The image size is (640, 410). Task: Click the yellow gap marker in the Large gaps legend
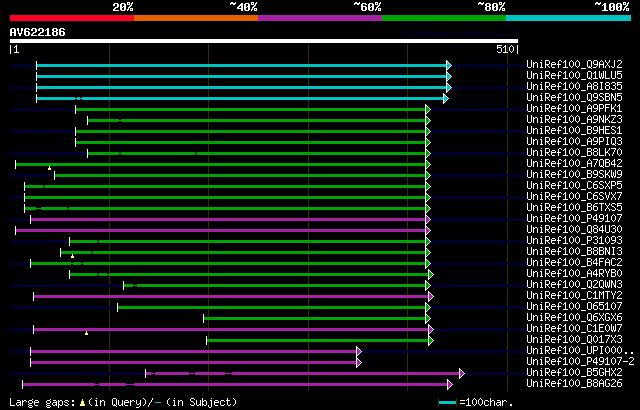[82, 403]
